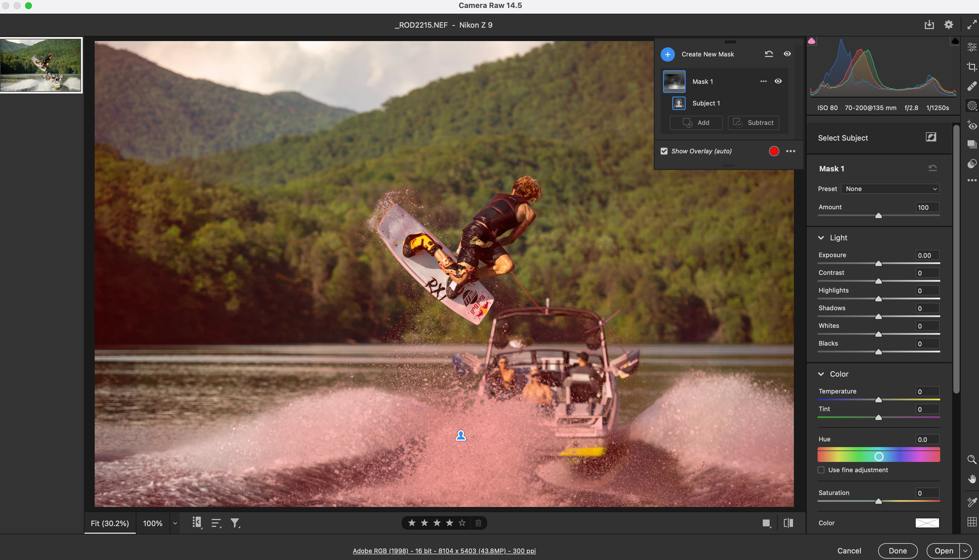This screenshot has height=560, width=979.
Task: Click the filmstrip filter funnel icon
Action: pos(235,523)
